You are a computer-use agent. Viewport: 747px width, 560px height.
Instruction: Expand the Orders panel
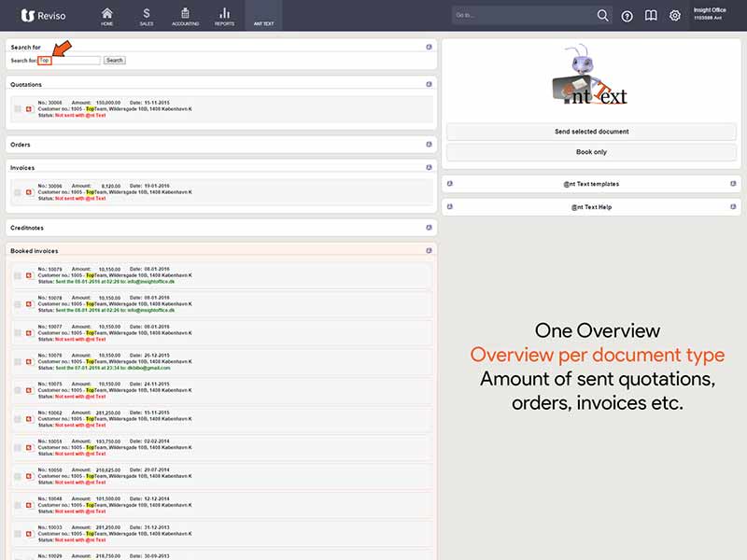click(x=429, y=145)
